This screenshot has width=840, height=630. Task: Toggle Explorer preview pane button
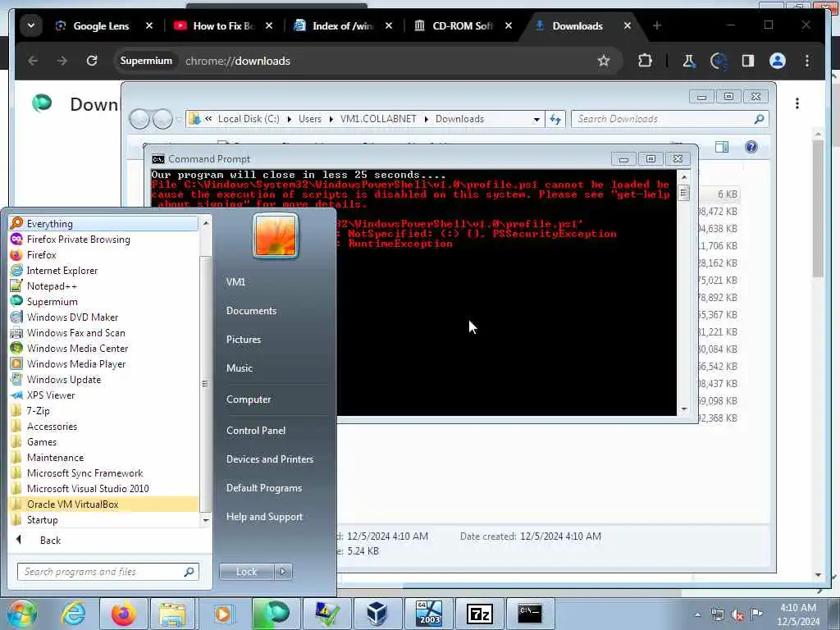tap(722, 147)
